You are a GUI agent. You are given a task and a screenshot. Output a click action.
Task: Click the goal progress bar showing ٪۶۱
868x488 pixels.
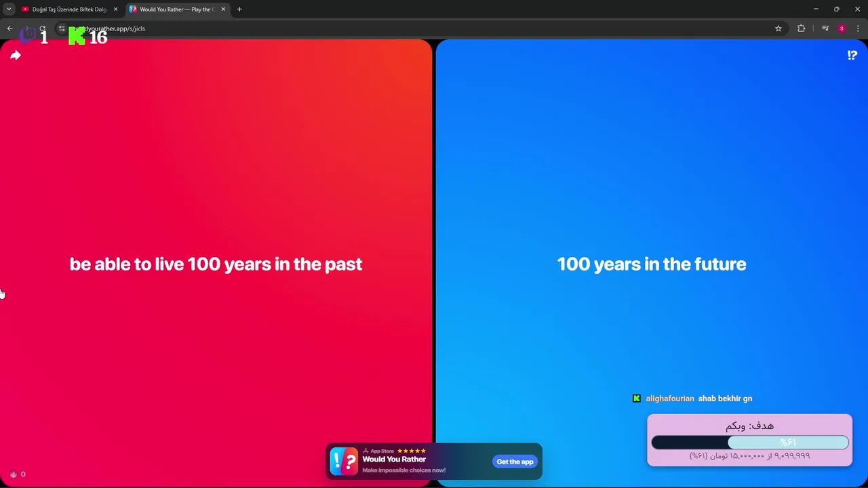pos(750,443)
